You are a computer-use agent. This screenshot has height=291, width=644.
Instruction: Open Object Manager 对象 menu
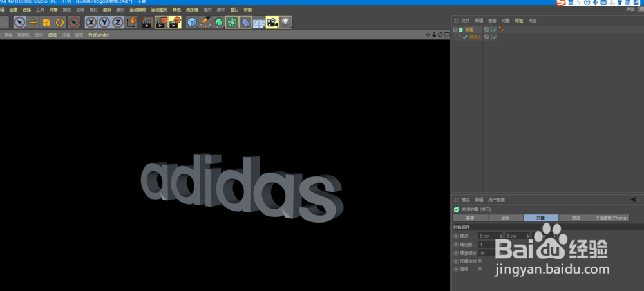[506, 21]
